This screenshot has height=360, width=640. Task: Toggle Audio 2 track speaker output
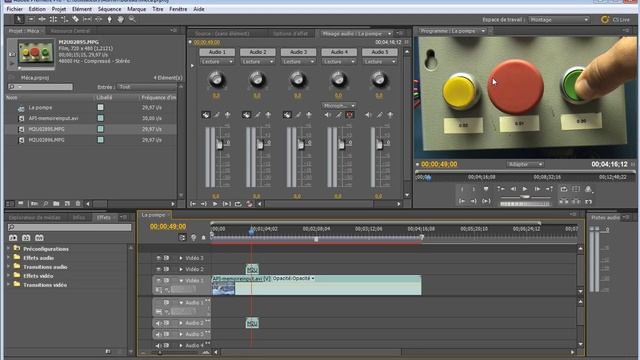[x=158, y=323]
